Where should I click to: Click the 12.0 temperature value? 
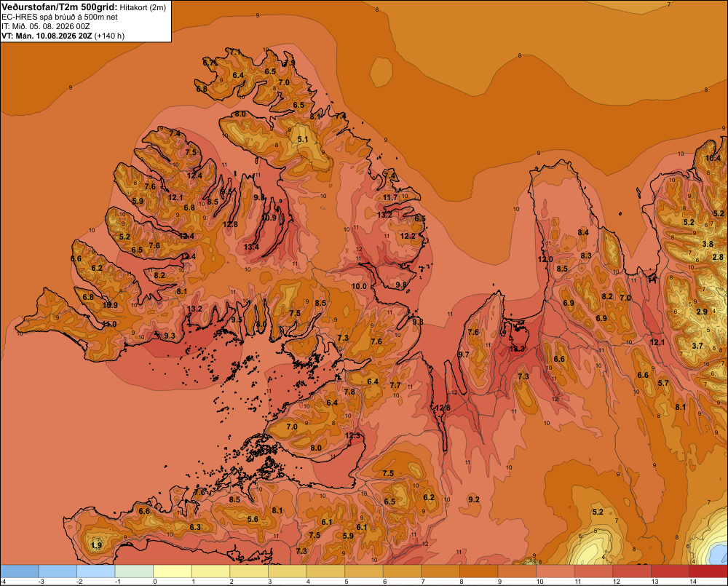[x=545, y=259]
